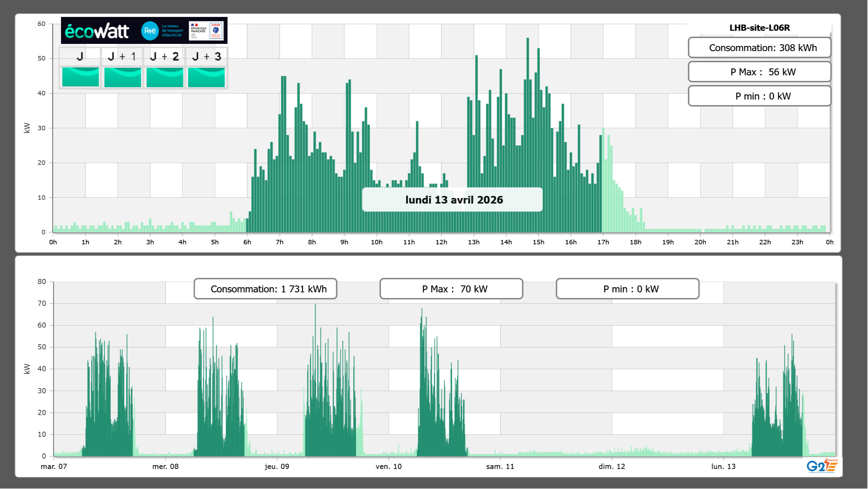Click the P Max : 56 kW box
Screen dimensions: 868x489
tap(759, 72)
